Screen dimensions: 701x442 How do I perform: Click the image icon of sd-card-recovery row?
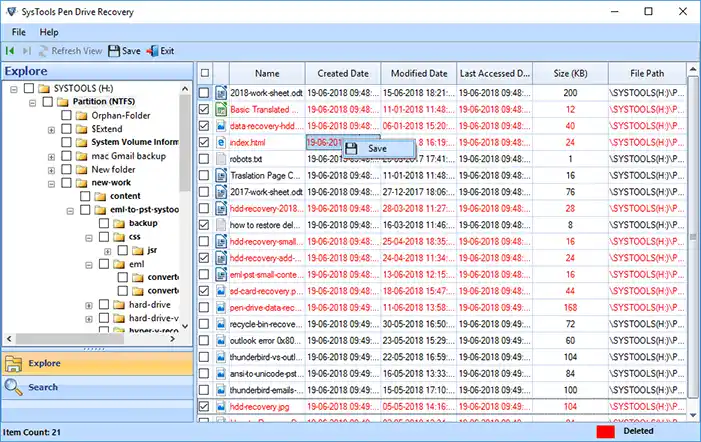click(221, 291)
